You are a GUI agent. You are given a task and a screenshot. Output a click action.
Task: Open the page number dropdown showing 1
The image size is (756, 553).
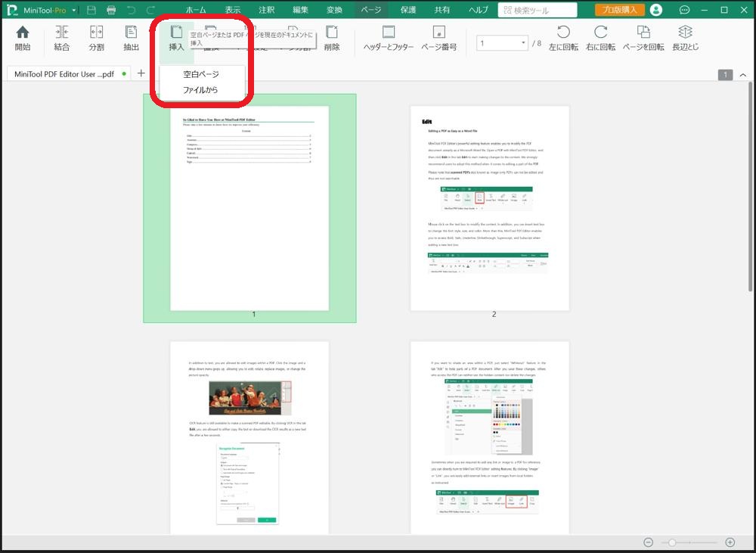coord(502,43)
